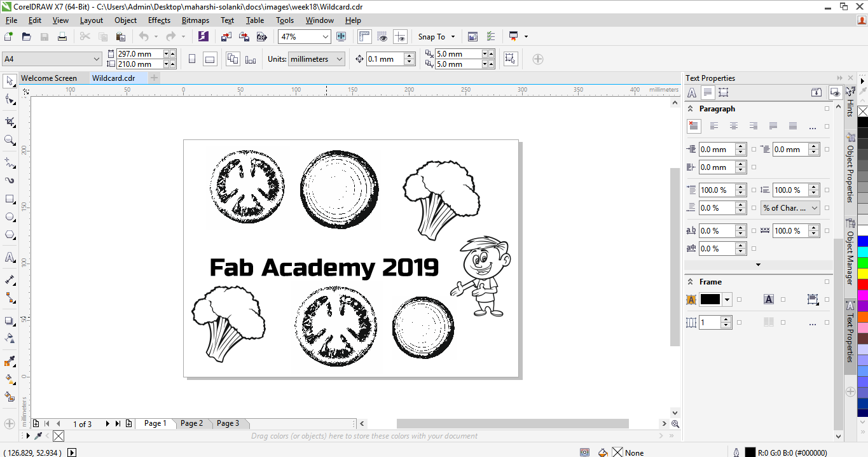Select Center paragraph alignment
The image size is (868, 457).
coord(734,126)
